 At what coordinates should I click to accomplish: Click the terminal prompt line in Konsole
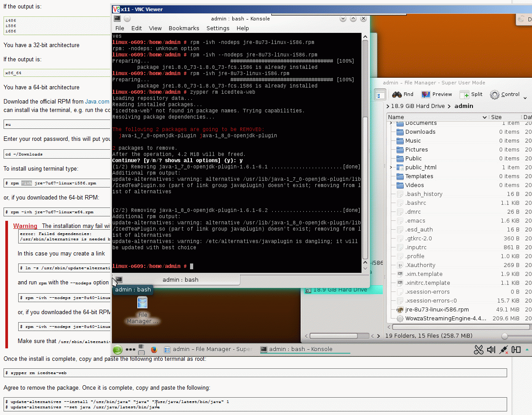(237, 266)
